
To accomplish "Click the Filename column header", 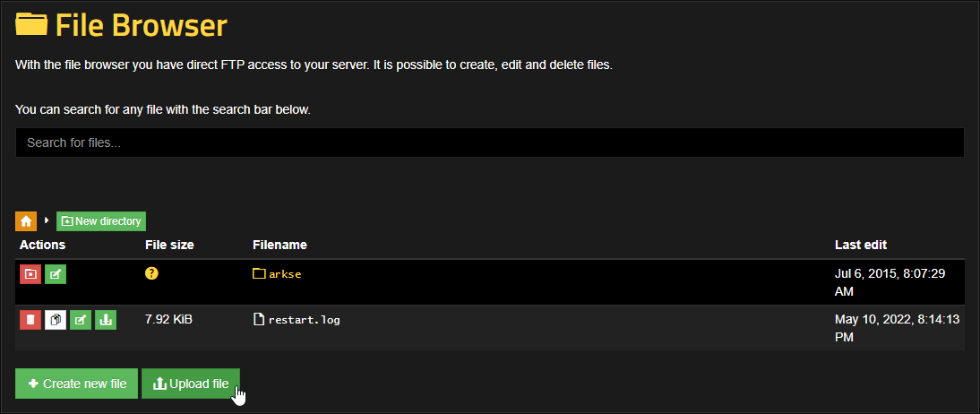I will (x=280, y=245).
